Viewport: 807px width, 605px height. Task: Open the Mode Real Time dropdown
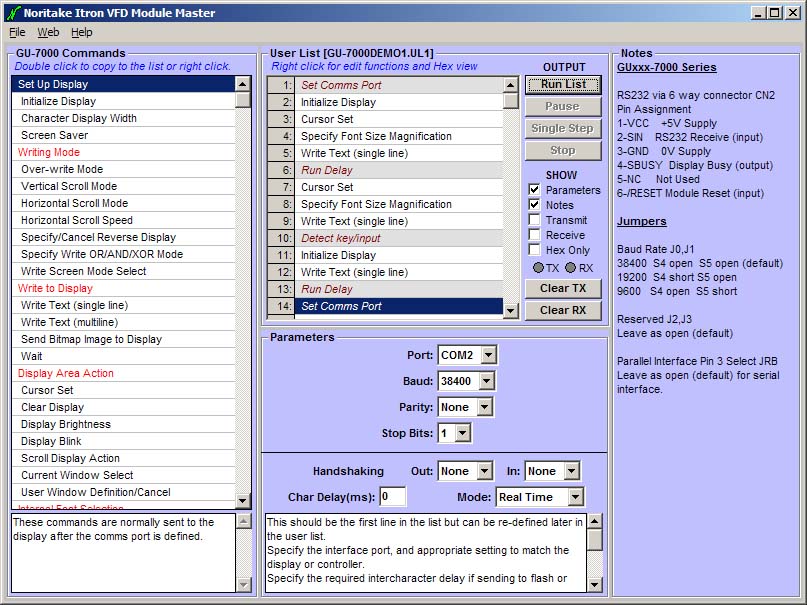(x=575, y=497)
